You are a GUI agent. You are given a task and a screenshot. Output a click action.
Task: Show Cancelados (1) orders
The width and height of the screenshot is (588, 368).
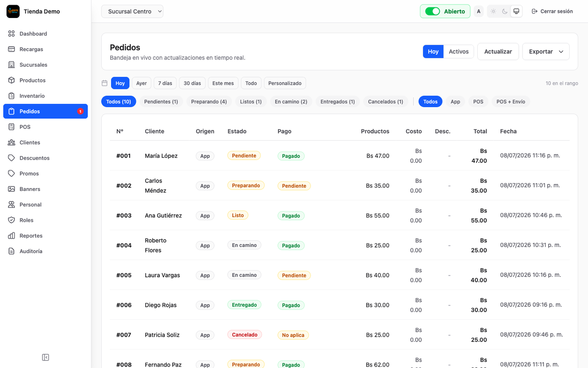pyautogui.click(x=385, y=102)
